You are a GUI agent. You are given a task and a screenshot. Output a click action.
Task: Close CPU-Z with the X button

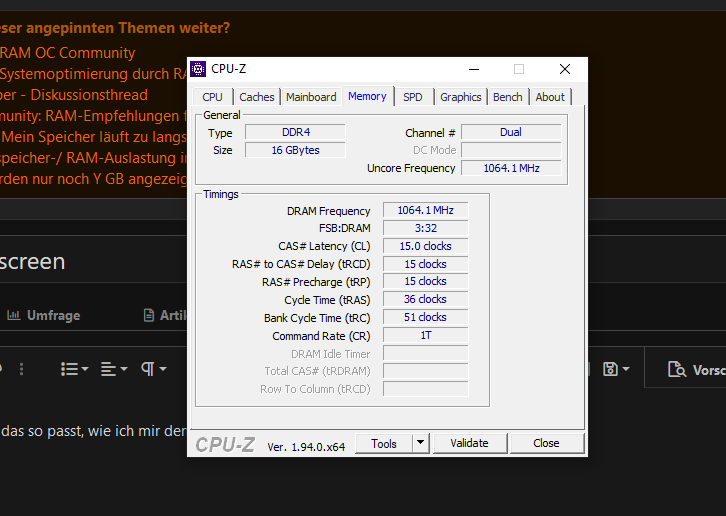point(565,69)
